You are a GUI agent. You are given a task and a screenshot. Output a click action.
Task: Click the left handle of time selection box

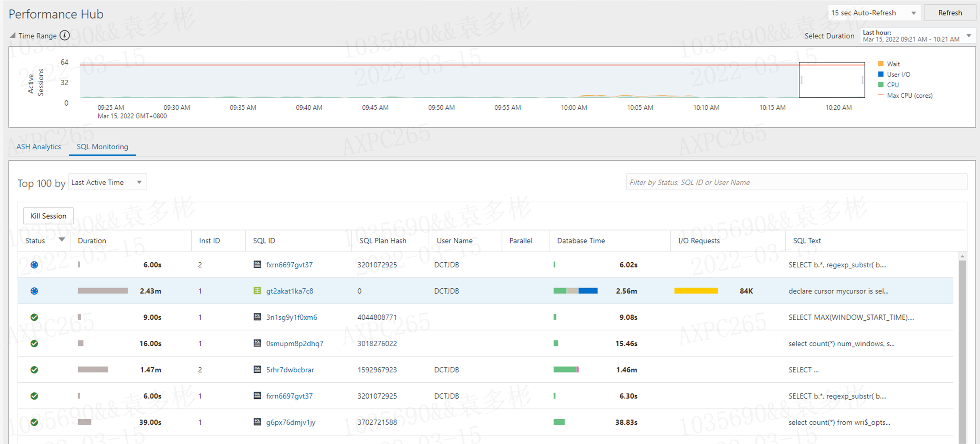pyautogui.click(x=802, y=80)
